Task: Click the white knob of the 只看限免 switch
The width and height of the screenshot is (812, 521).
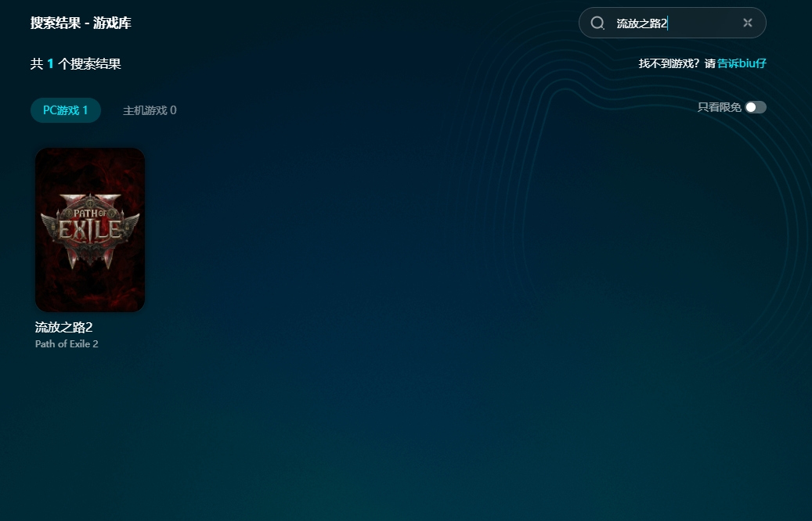Action: tap(751, 107)
